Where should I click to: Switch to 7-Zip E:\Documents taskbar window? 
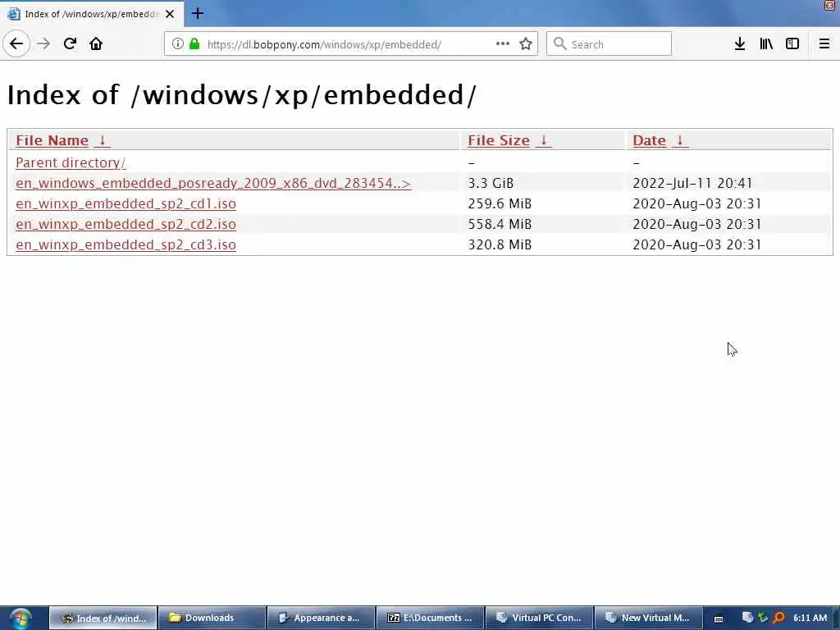click(x=431, y=618)
